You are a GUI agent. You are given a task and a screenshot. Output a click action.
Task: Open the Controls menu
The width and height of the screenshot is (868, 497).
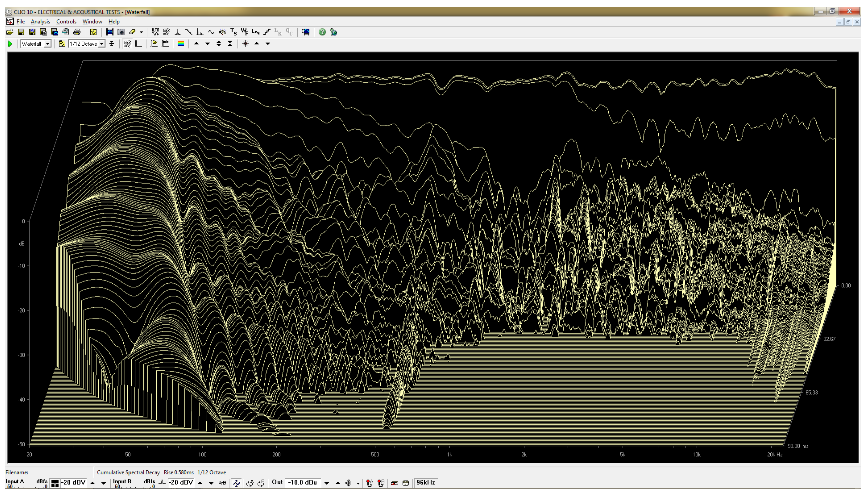click(66, 22)
